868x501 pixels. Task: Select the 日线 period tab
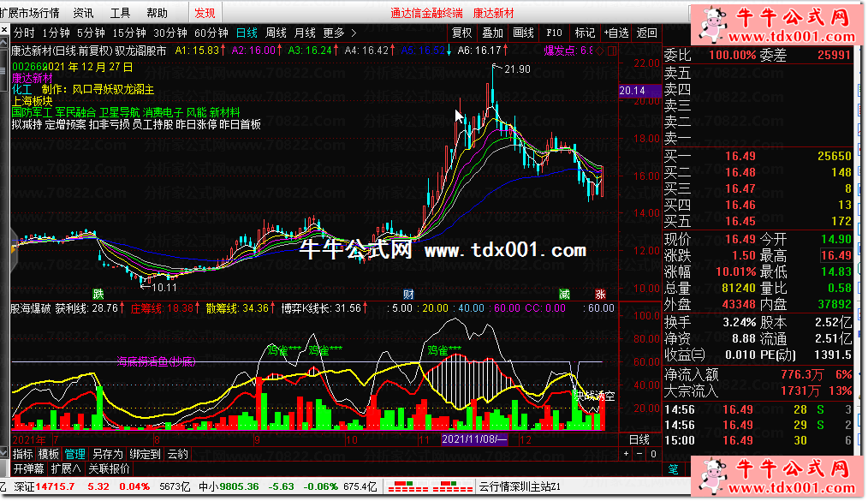tap(247, 33)
